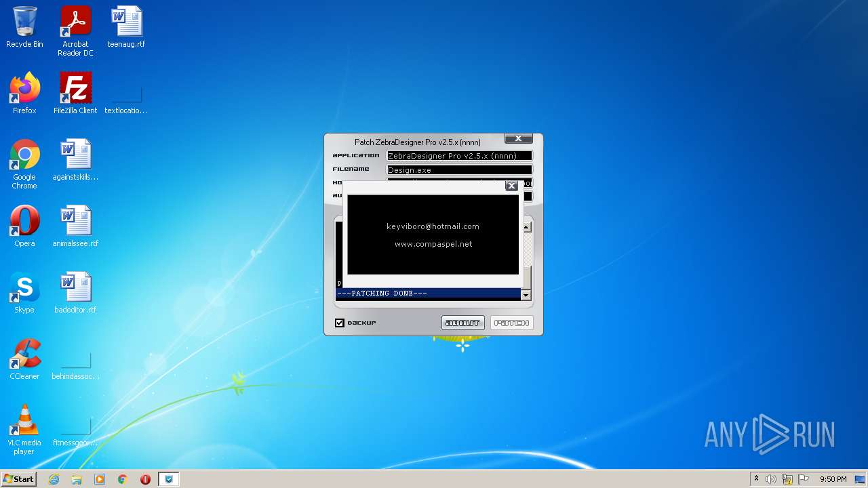The height and width of the screenshot is (488, 868).
Task: Open badeditor.rtf document icon
Action: pos(75,293)
